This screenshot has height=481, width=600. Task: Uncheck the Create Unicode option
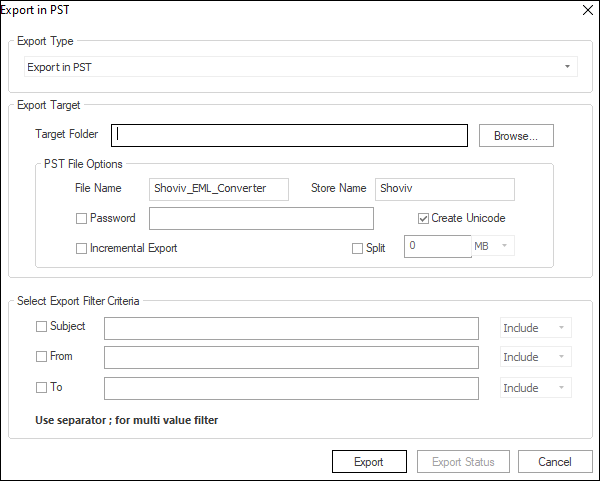point(423,218)
